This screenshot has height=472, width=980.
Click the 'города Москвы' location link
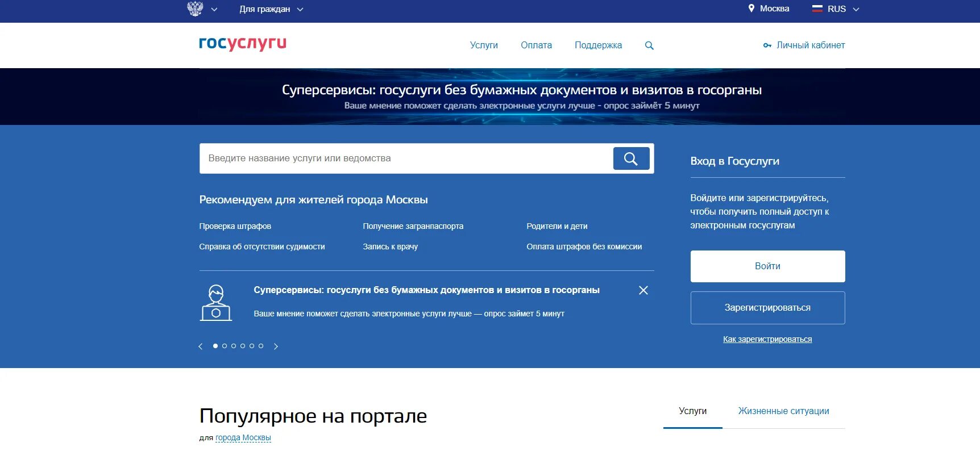[243, 438]
